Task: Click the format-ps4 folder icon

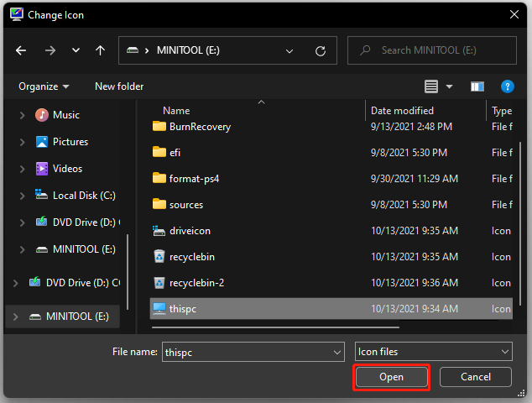Action: (x=159, y=178)
